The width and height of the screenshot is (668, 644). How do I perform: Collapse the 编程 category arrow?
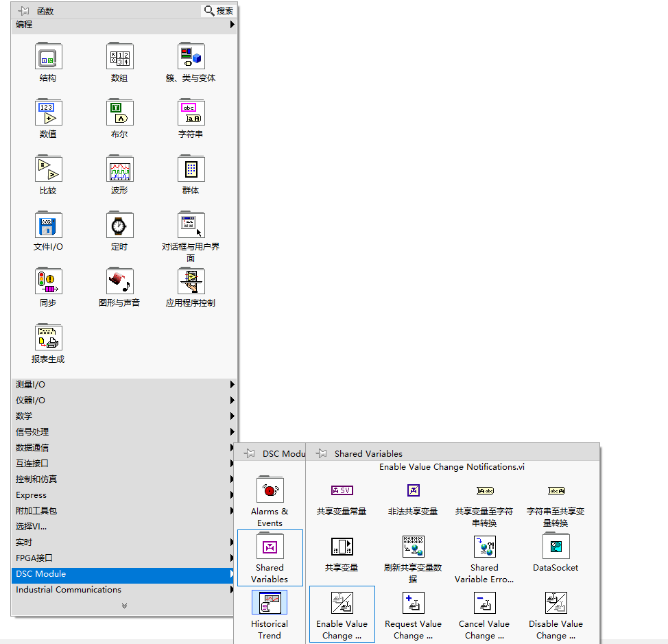coord(232,24)
